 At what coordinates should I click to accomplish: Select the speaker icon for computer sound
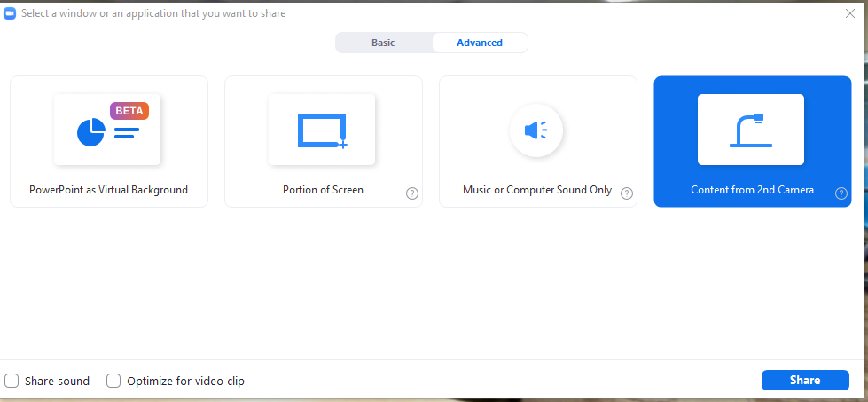tap(536, 130)
